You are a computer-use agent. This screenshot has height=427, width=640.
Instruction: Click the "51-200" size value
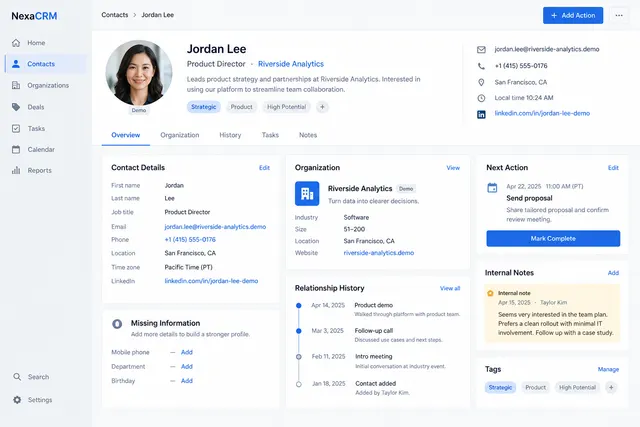click(354, 229)
